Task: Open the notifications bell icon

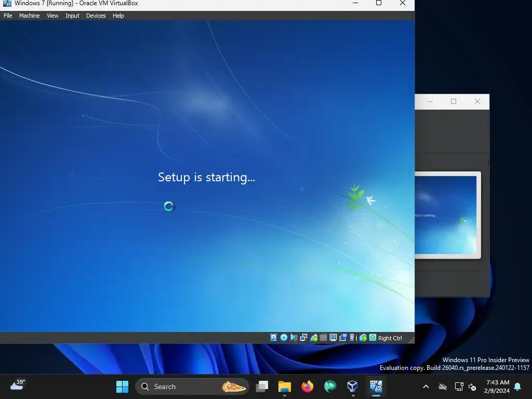Action: pyautogui.click(x=517, y=387)
